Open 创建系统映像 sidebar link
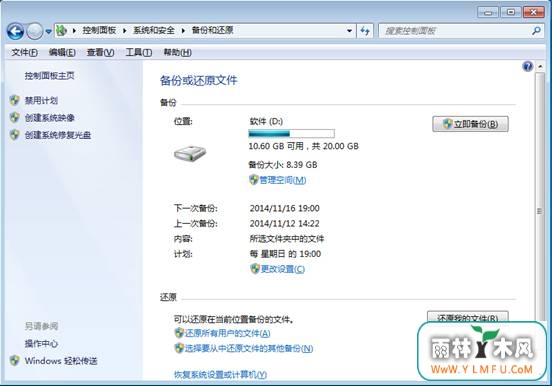 pos(50,118)
